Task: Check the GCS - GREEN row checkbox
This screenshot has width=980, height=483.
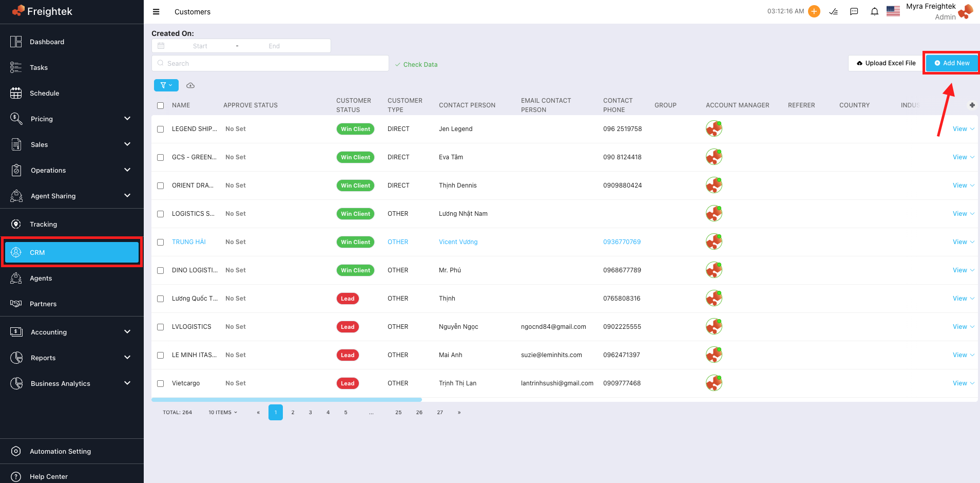Action: pos(161,157)
